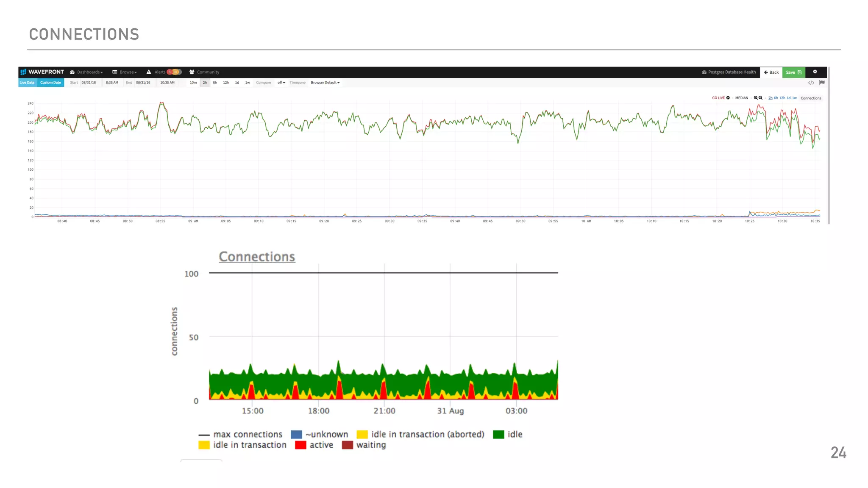Viewport: 868px width, 488px height.
Task: Zoom out with the magnifier minus icon
Action: pos(761,98)
